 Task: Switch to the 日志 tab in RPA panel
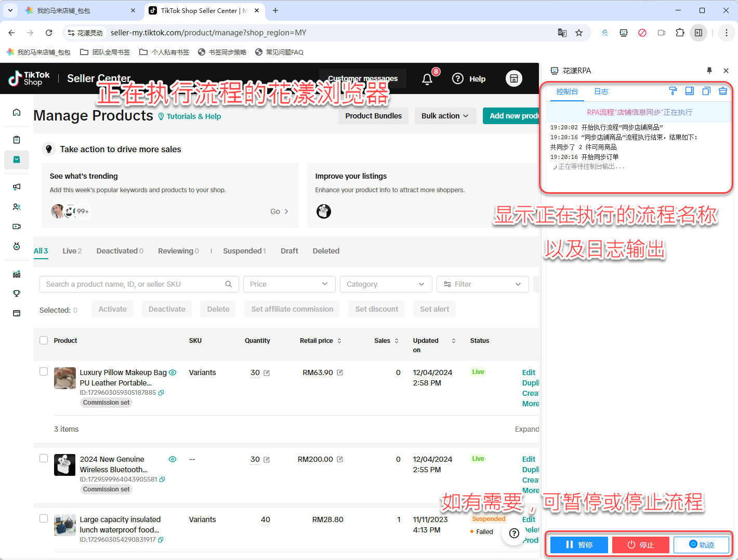pyautogui.click(x=601, y=91)
